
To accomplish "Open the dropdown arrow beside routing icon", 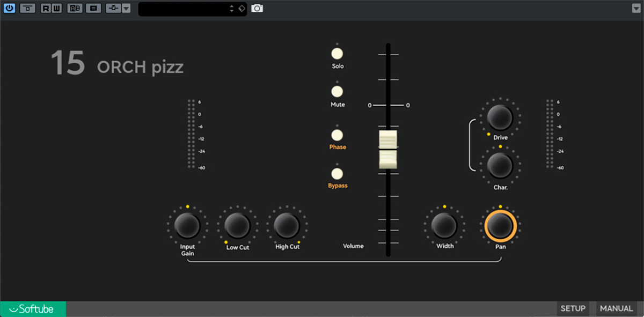I will [126, 8].
